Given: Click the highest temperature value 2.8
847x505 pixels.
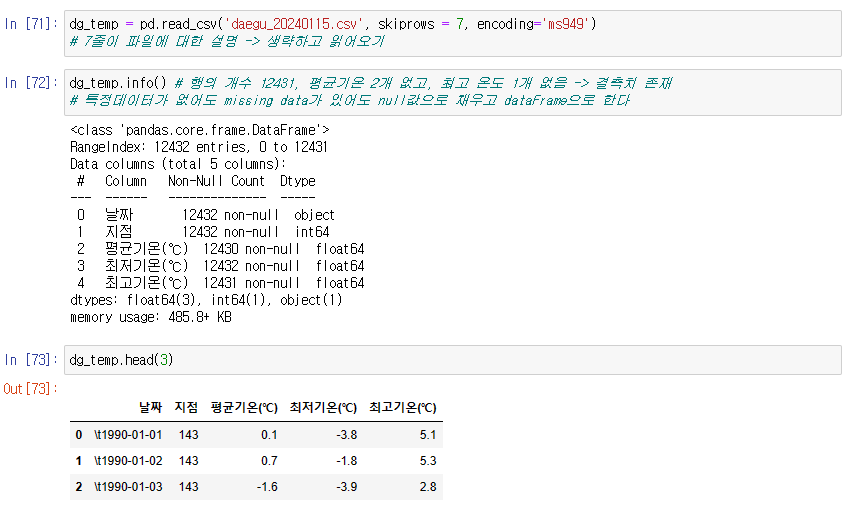Looking at the screenshot, I should 428,487.
